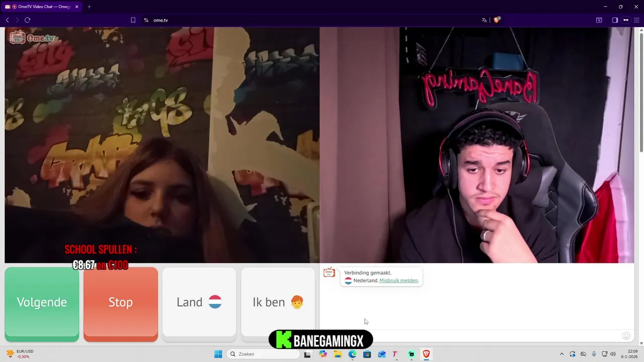Screen dimensions: 644x362
Task: Open Microsoft Store from taskbar
Action: [x=367, y=354]
